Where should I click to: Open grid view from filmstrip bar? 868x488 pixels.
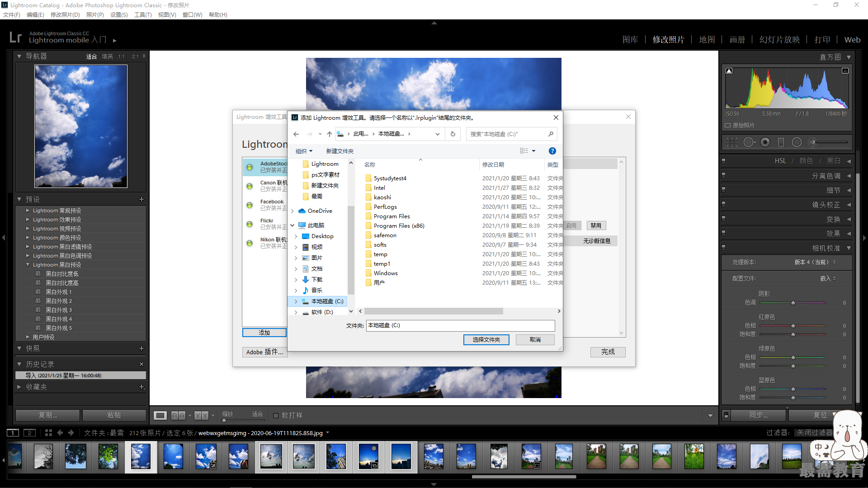point(49,433)
